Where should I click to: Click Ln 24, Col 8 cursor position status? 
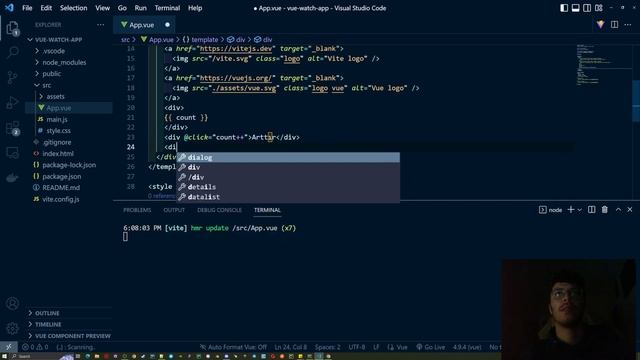pyautogui.click(x=291, y=347)
